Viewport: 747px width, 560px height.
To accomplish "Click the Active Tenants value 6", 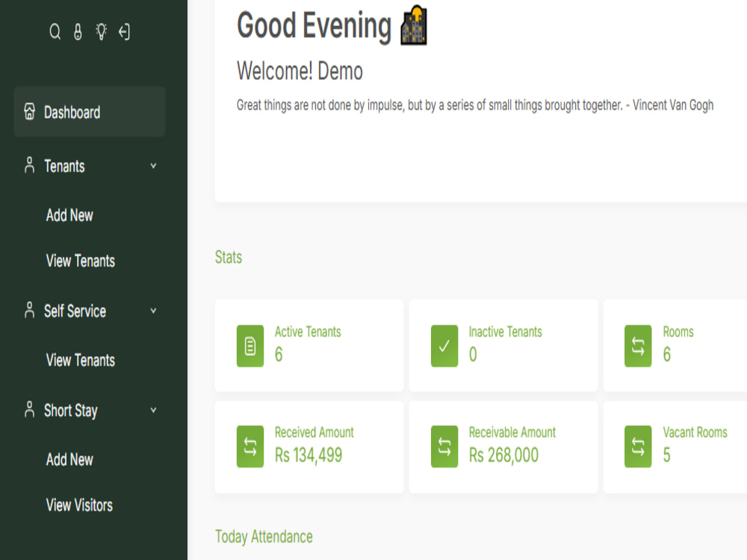I will click(279, 354).
